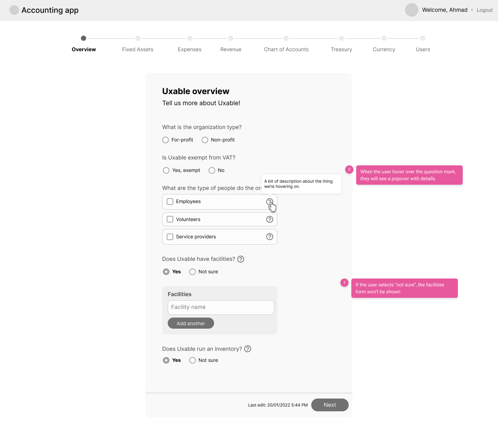The width and height of the screenshot is (498, 448).
Task: Click the question mark beside Service providers
Action: tap(270, 237)
